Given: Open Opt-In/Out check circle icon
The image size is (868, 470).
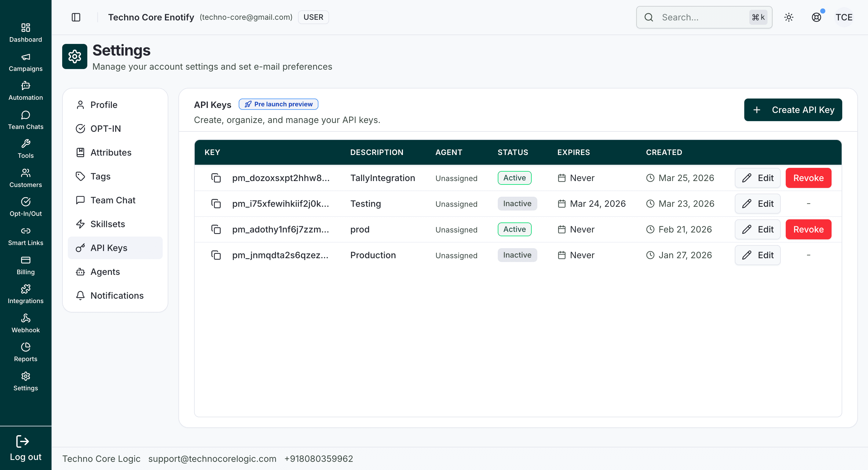Looking at the screenshot, I should tap(26, 202).
